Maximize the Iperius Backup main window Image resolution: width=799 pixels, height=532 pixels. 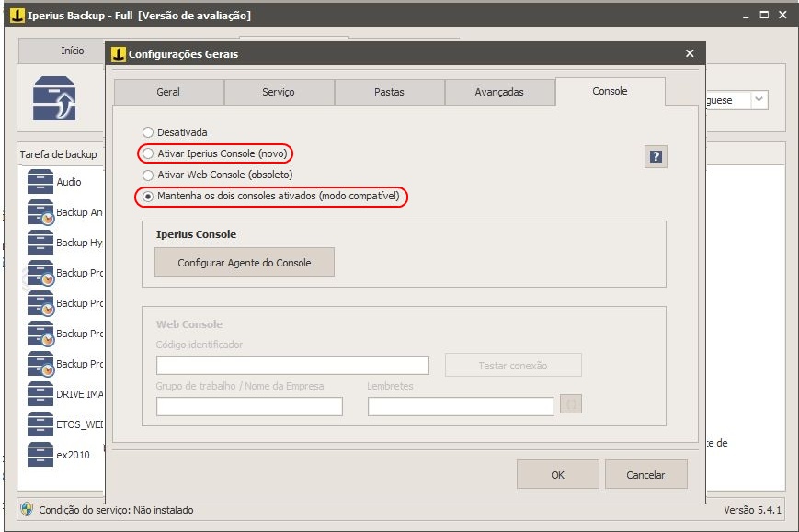pos(764,15)
